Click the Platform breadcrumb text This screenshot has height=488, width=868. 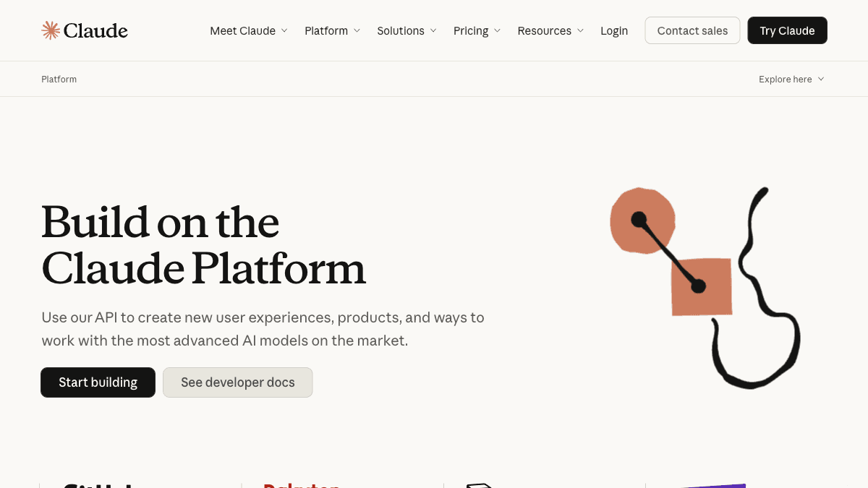[59, 79]
